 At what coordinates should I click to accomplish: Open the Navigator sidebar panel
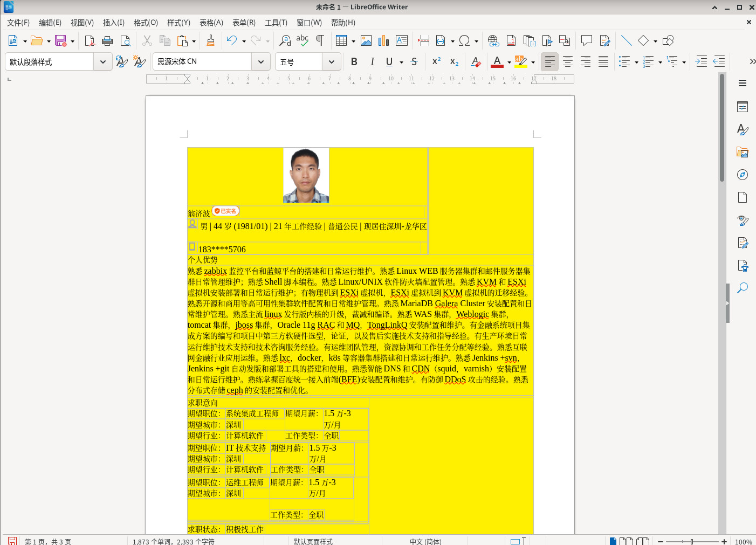point(743,175)
